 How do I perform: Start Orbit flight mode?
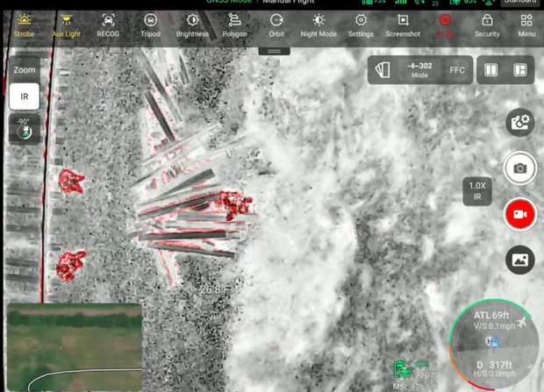tap(276, 26)
